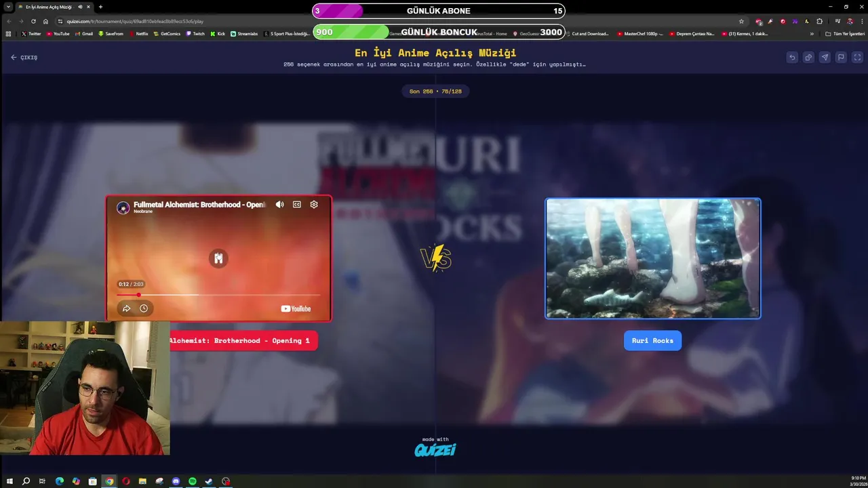Open the media control icon in Chrome toolbar

(838, 21)
